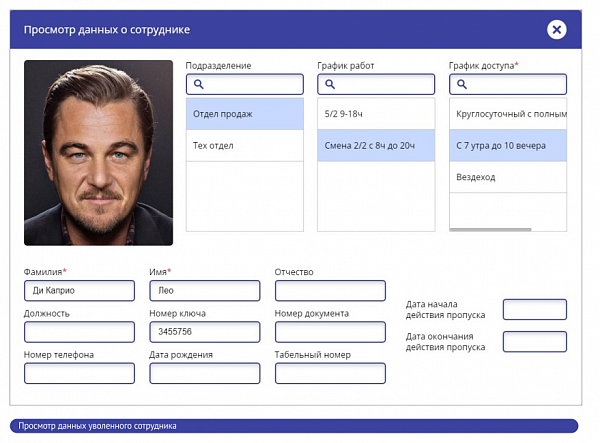This screenshot has width=600, height=443.
Task: Click the Дата начала действия пропуска field
Action: tap(535, 309)
